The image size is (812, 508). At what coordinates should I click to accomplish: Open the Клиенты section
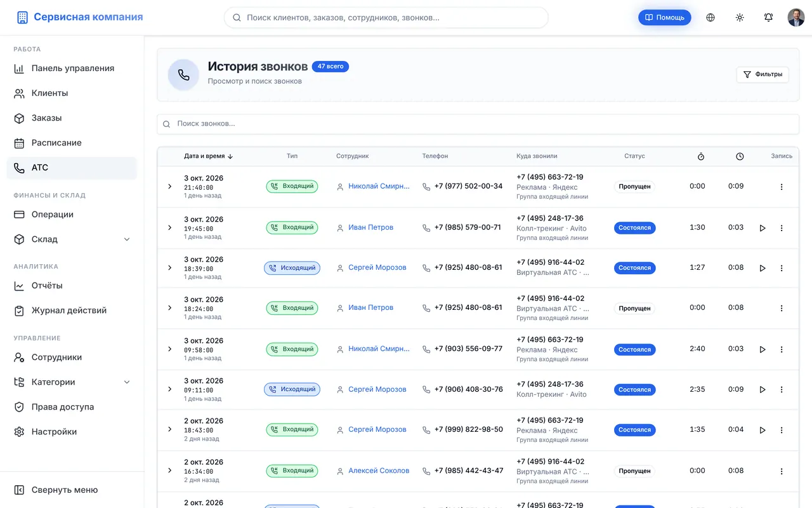coord(72,93)
